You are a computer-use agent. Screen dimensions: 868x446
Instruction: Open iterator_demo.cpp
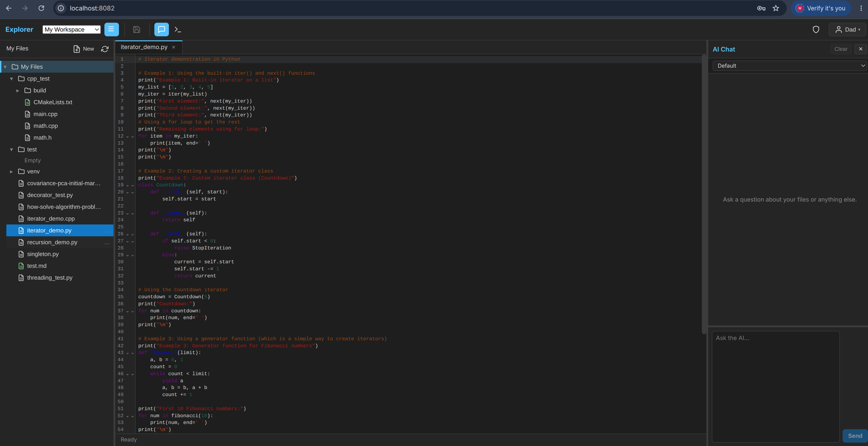51,219
